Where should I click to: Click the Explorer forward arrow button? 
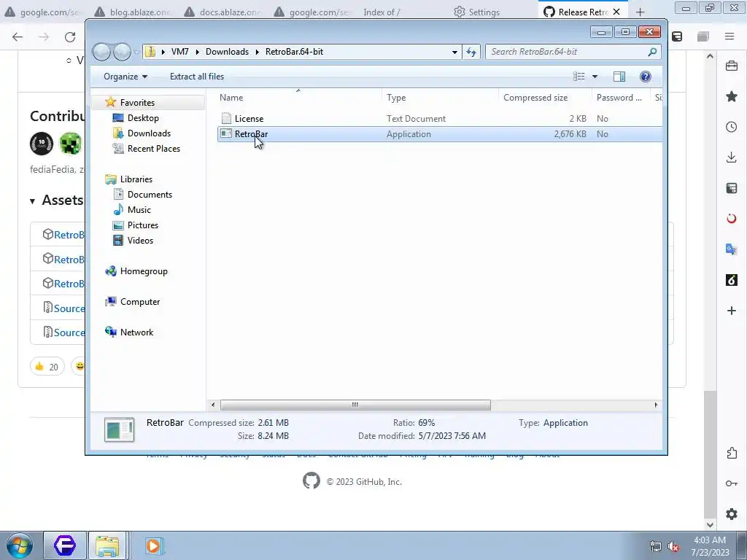122,52
